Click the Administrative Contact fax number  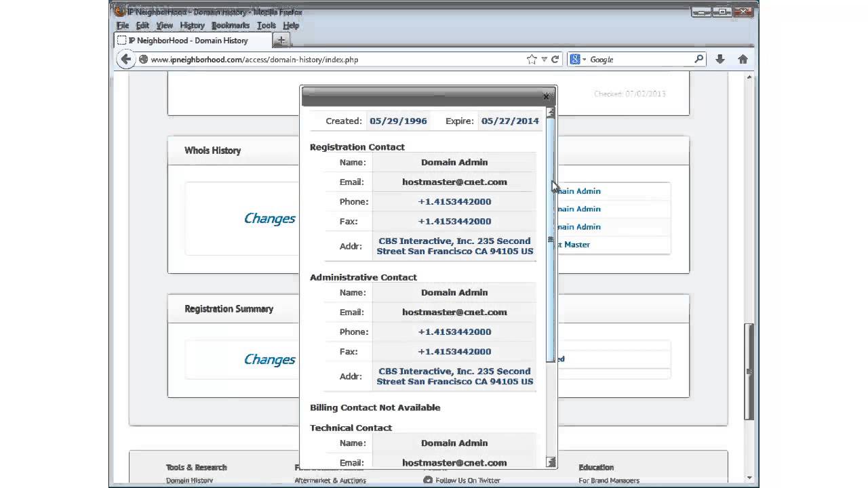pyautogui.click(x=454, y=352)
